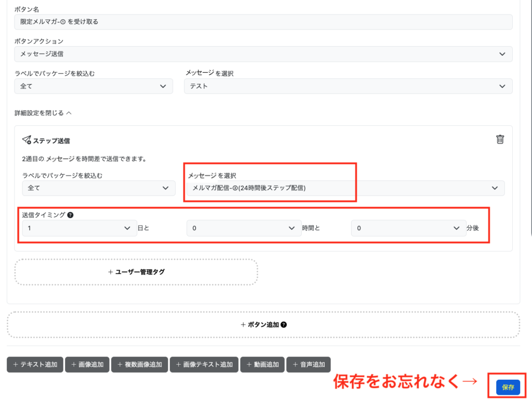Click the ボタン名 text field

click(263, 22)
